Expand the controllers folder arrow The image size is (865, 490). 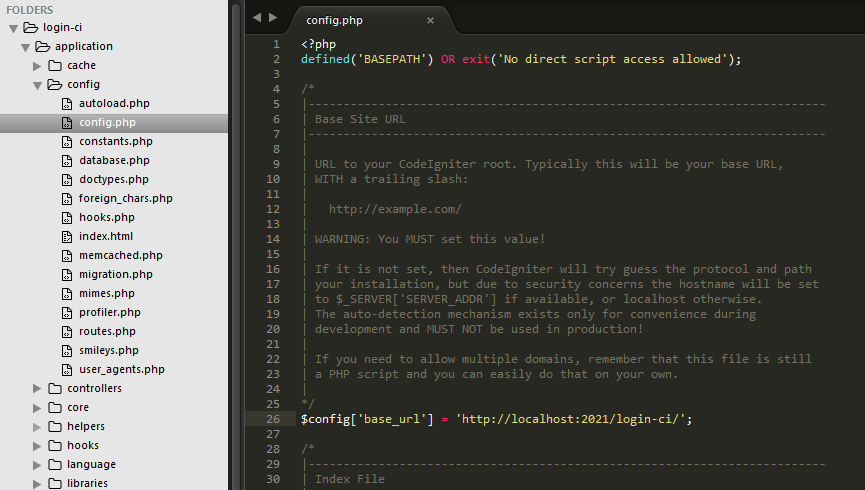tap(37, 388)
